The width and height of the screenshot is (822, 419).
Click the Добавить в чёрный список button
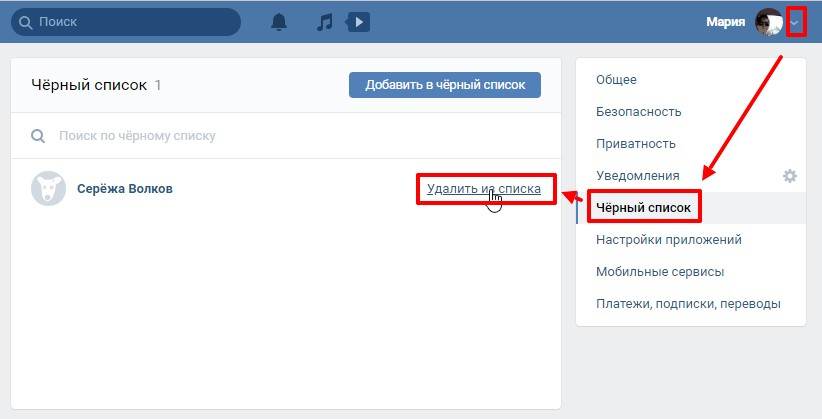pyautogui.click(x=445, y=85)
